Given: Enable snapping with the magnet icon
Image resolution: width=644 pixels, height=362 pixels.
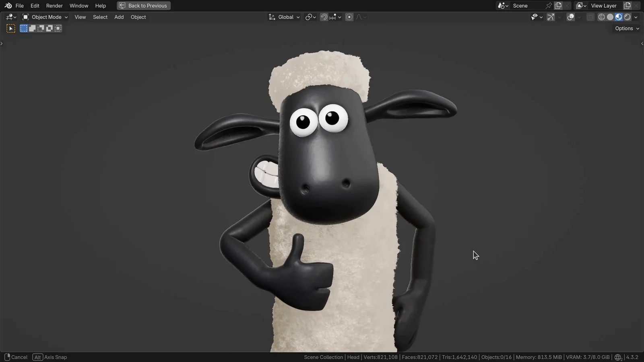Looking at the screenshot, I should [324, 17].
